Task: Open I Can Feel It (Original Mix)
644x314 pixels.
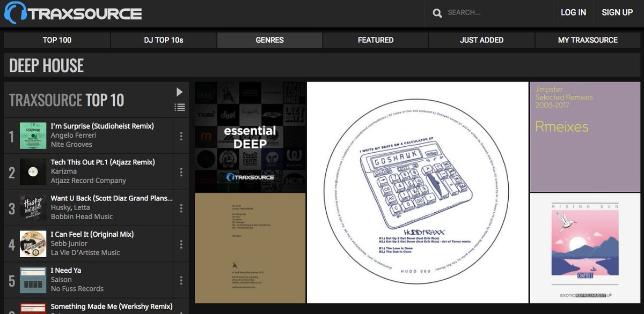Action: 92,234
